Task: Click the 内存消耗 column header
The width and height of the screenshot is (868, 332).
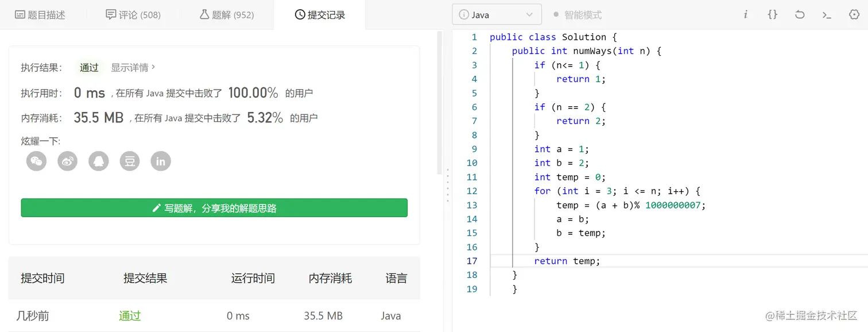Action: [x=330, y=279]
